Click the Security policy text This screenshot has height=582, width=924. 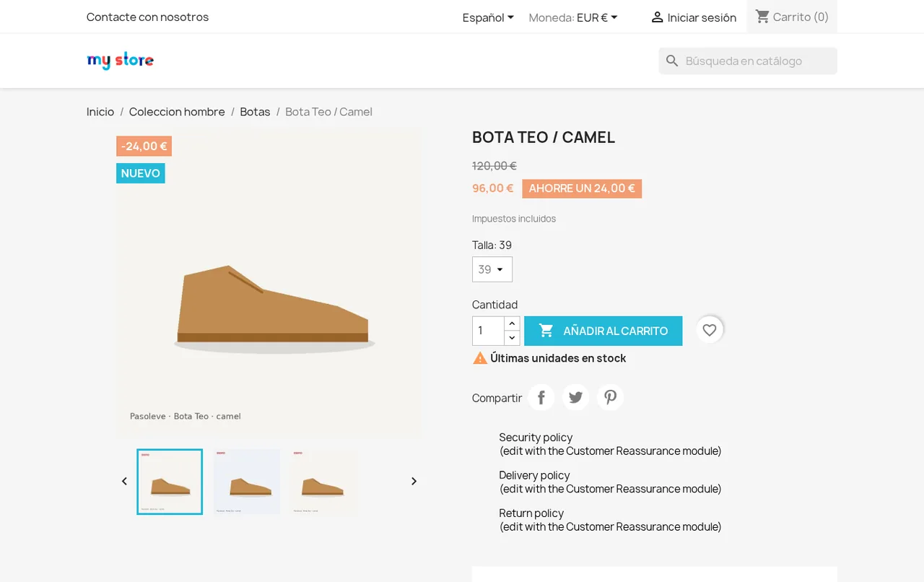point(536,438)
